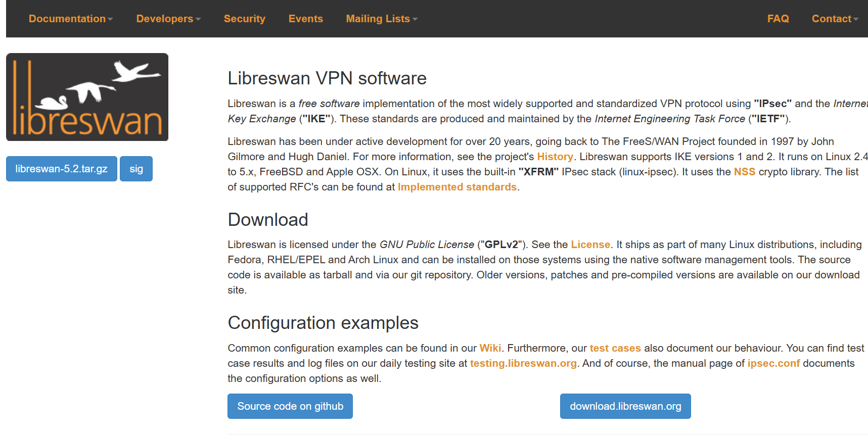Open the project's History link
Viewport: 868px width, 435px height.
(555, 157)
